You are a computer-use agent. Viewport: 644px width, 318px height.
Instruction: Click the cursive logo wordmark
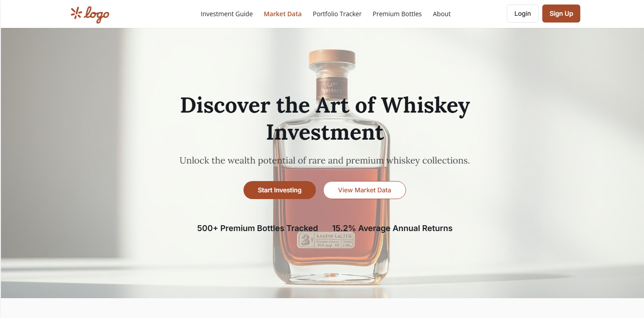(97, 15)
